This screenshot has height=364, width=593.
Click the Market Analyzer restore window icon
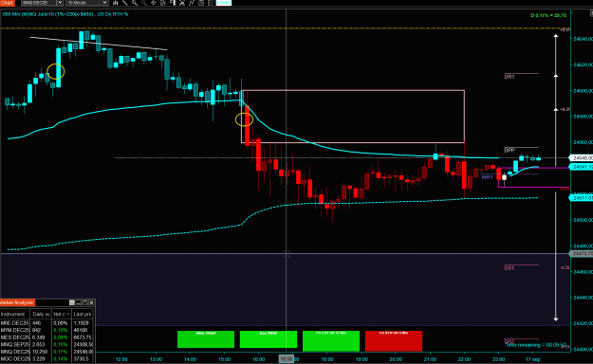[84, 302]
